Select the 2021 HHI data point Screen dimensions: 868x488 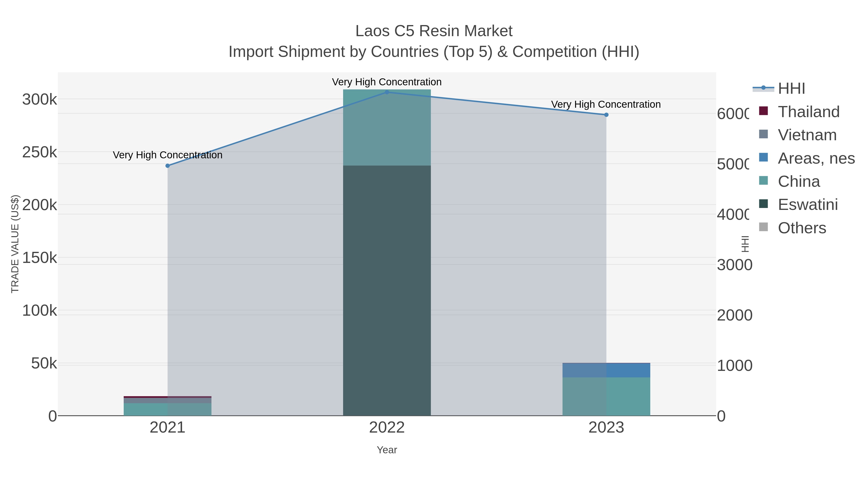click(x=168, y=166)
